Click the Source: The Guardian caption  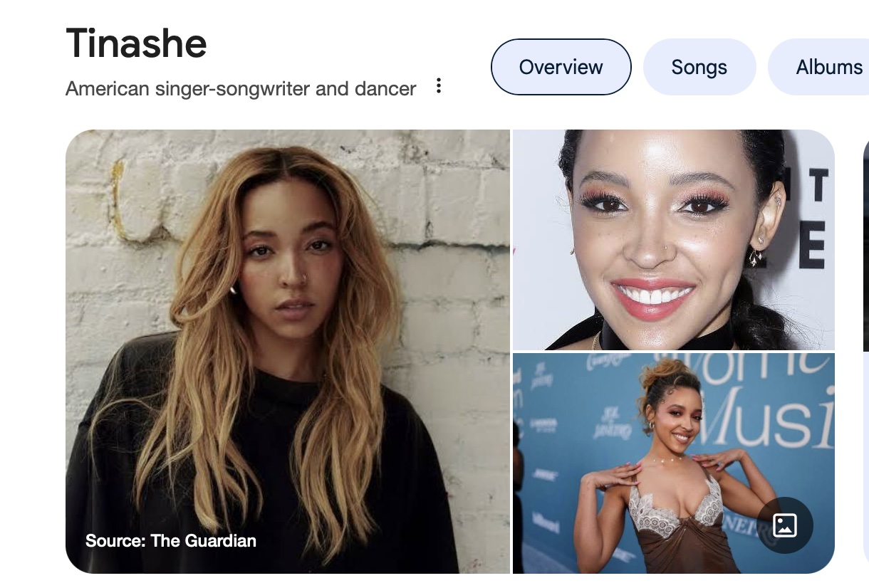coord(171,541)
